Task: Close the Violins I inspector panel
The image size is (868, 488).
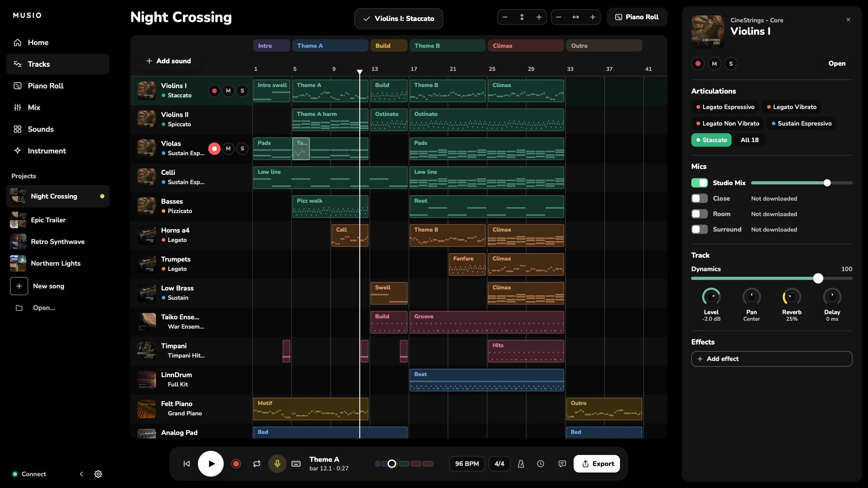Action: point(848,20)
